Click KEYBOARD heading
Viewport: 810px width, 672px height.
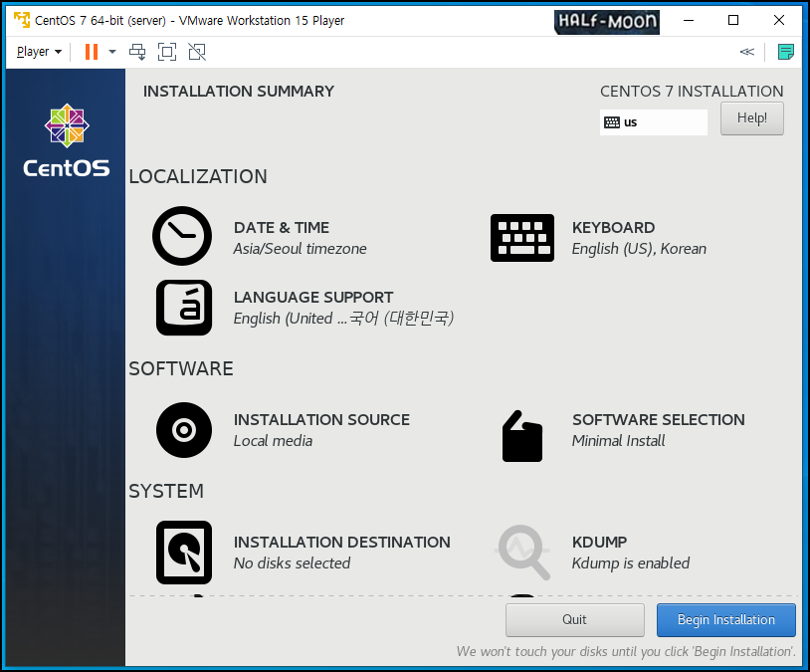tap(614, 227)
